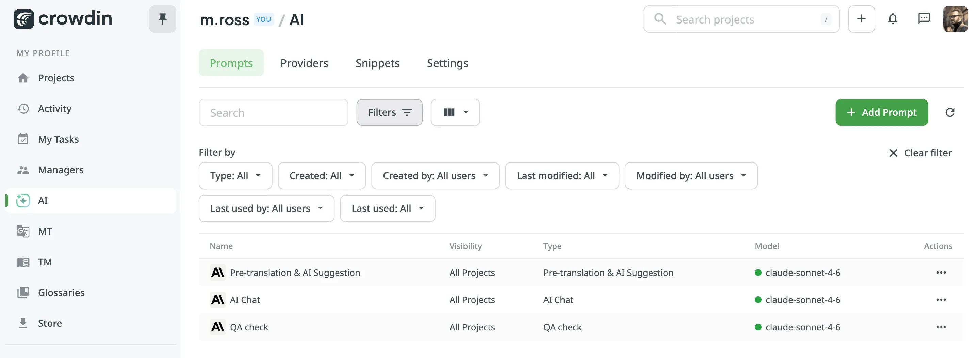Open the Snippets tab

pyautogui.click(x=377, y=63)
